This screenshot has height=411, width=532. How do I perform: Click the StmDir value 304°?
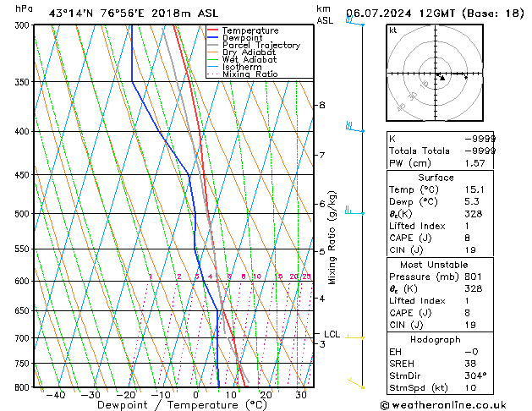[475, 376]
